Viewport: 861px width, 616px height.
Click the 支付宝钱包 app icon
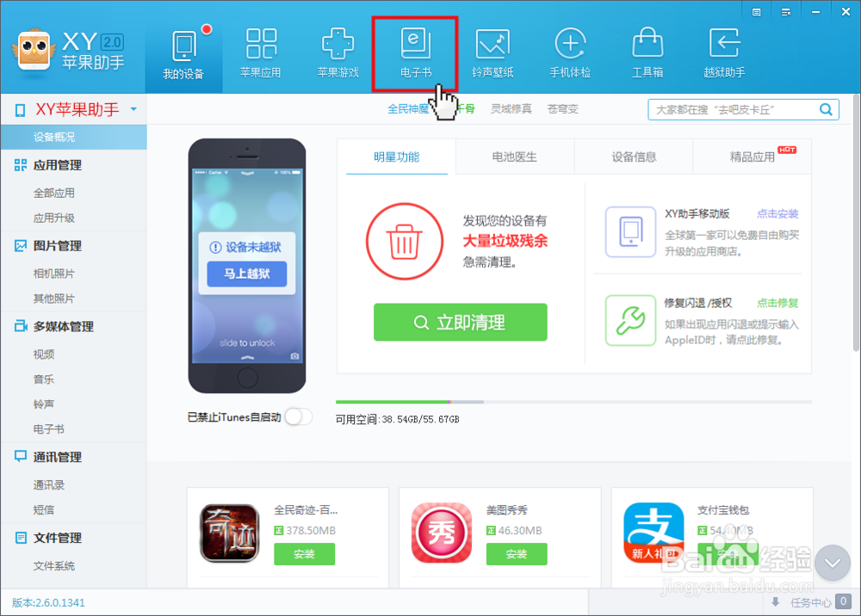(x=653, y=533)
